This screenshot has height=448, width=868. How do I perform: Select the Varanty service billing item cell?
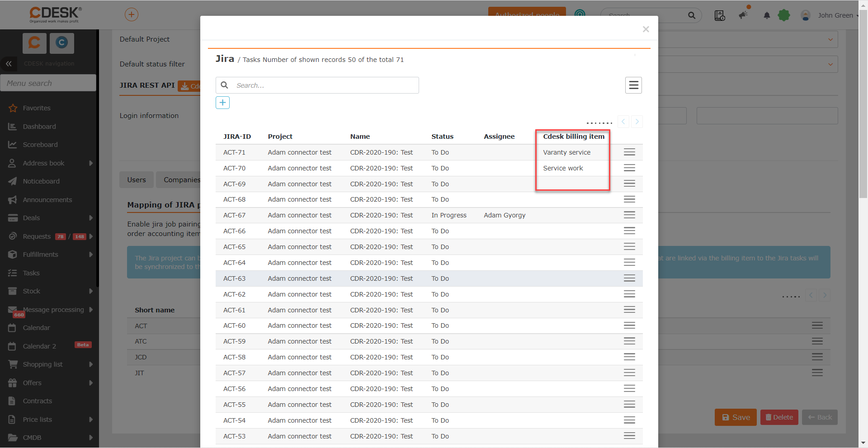pos(566,152)
